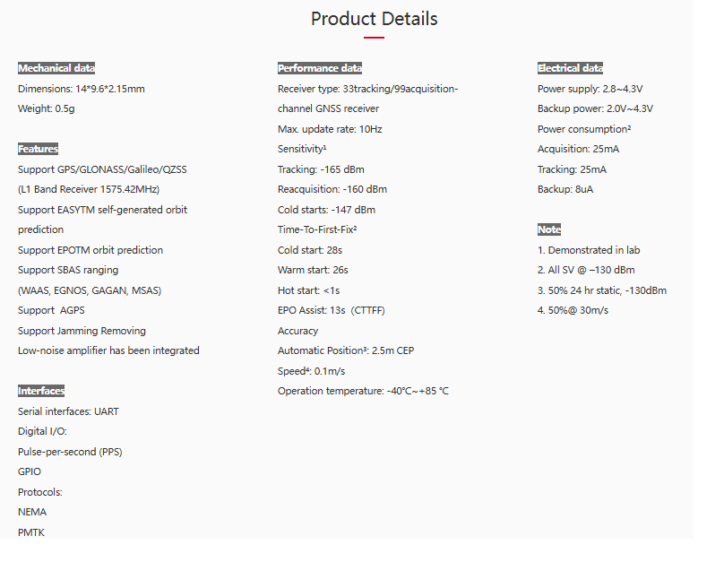Click the Interfaces section header
The image size is (724, 588).
tap(41, 391)
